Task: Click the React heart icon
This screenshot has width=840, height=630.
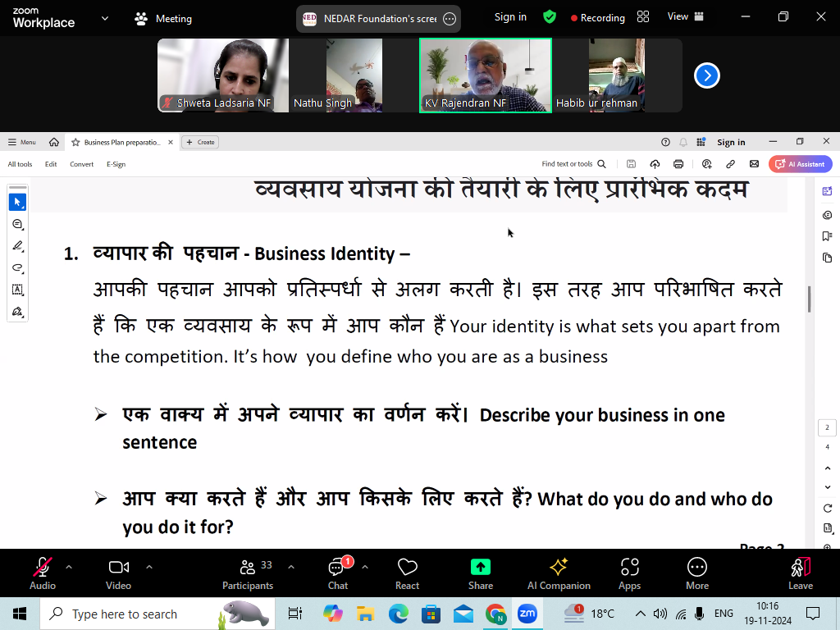Action: [407, 573]
